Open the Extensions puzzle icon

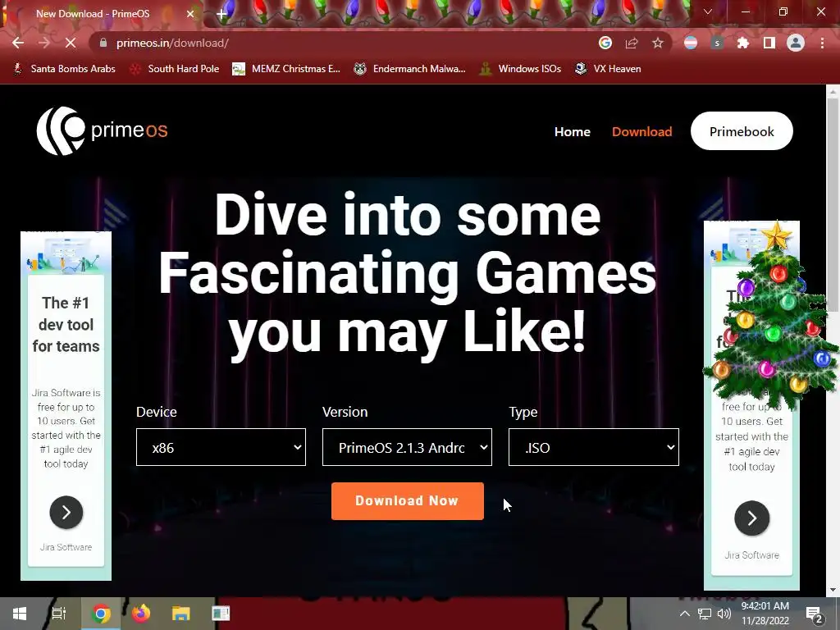(x=743, y=43)
